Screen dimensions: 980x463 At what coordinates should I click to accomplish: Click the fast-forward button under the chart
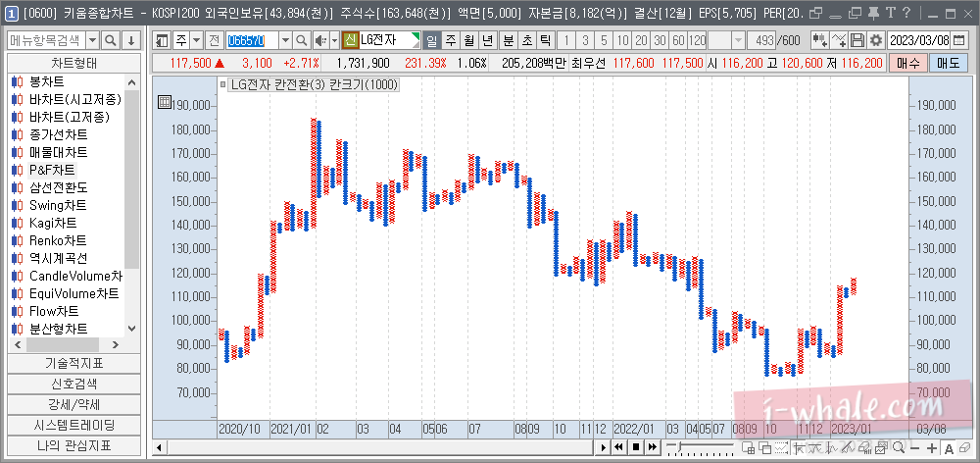point(653,447)
